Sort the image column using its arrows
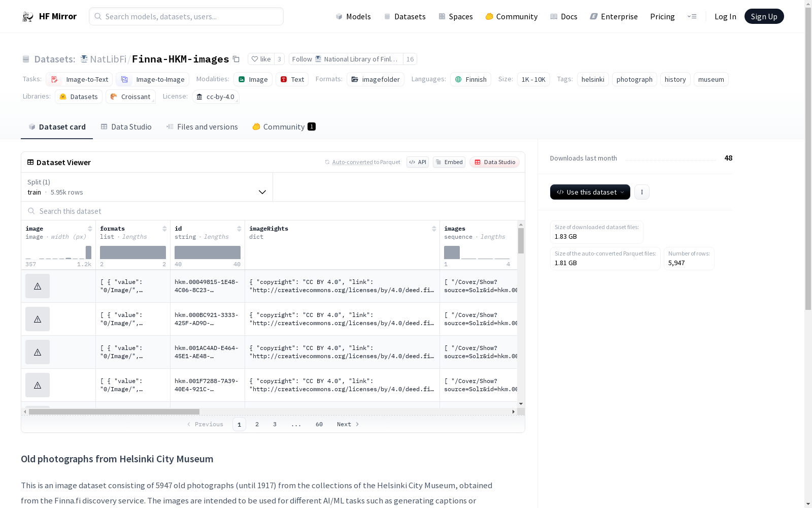812x508 pixels. tap(90, 229)
